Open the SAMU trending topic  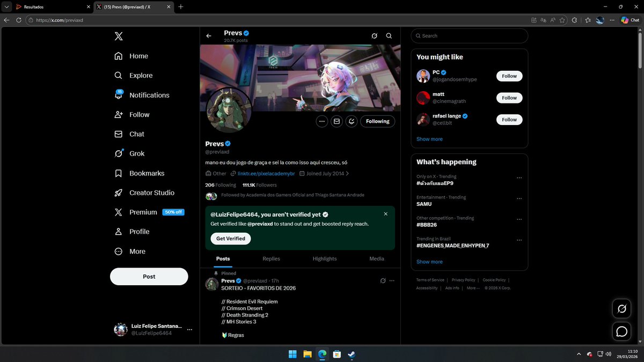[x=424, y=204]
